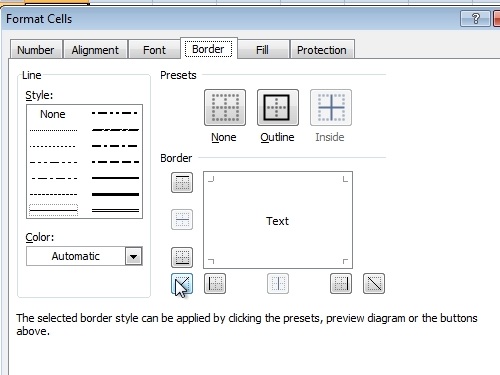Toggle the diagonal down border button

coord(374,284)
